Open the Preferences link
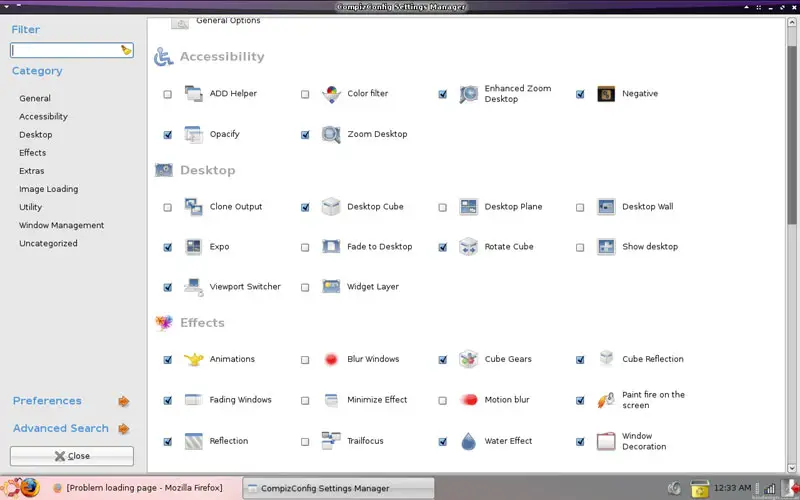Screen dimensions: 800x500 point(47,401)
